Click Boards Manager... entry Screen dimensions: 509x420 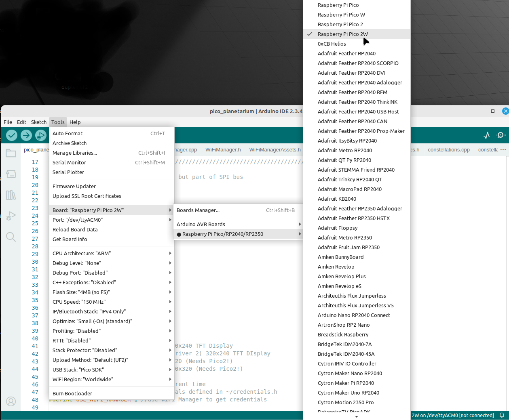pyautogui.click(x=238, y=210)
